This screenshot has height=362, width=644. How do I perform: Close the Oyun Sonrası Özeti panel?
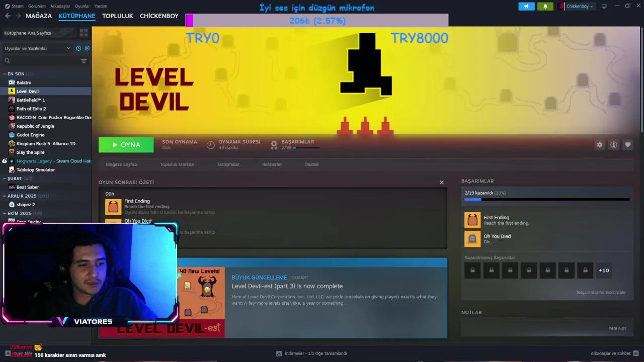(x=442, y=183)
